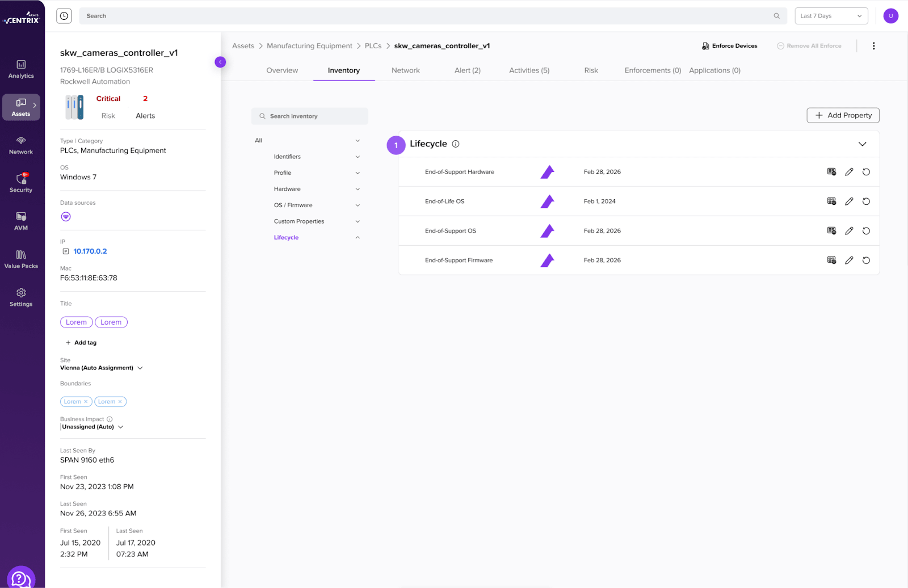Go to Manufacturing Equipment breadcrumb
The height and width of the screenshot is (588, 908).
309,46
